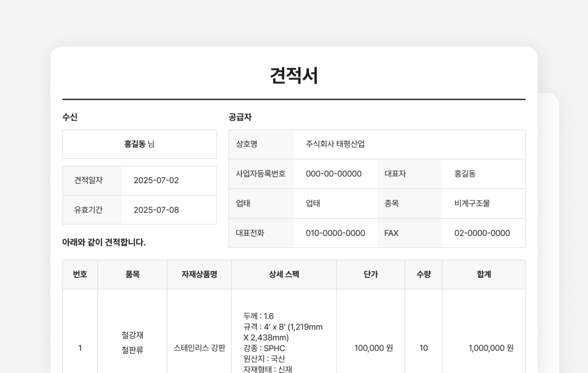Click the 품목 column header
The image size is (588, 373).
point(132,274)
